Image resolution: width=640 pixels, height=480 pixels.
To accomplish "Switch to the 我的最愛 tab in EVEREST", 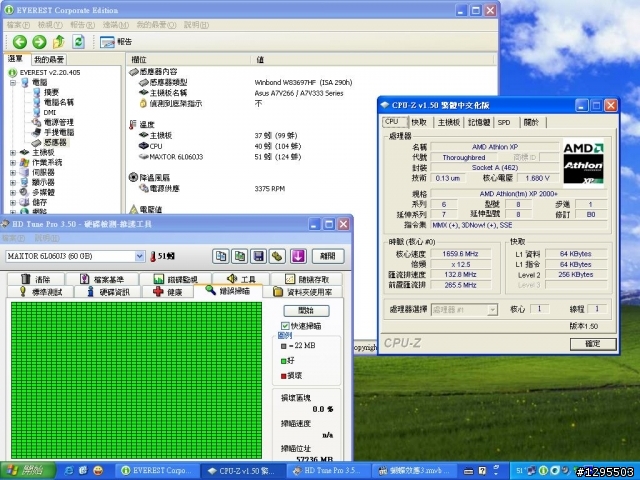I will click(x=49, y=60).
